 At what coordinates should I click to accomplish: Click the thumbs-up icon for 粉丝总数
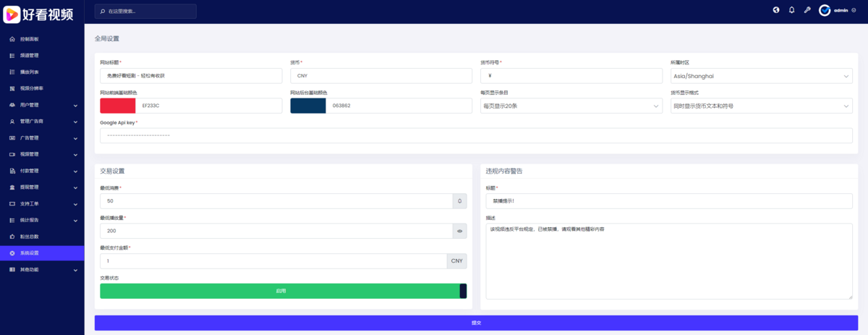[x=12, y=237]
